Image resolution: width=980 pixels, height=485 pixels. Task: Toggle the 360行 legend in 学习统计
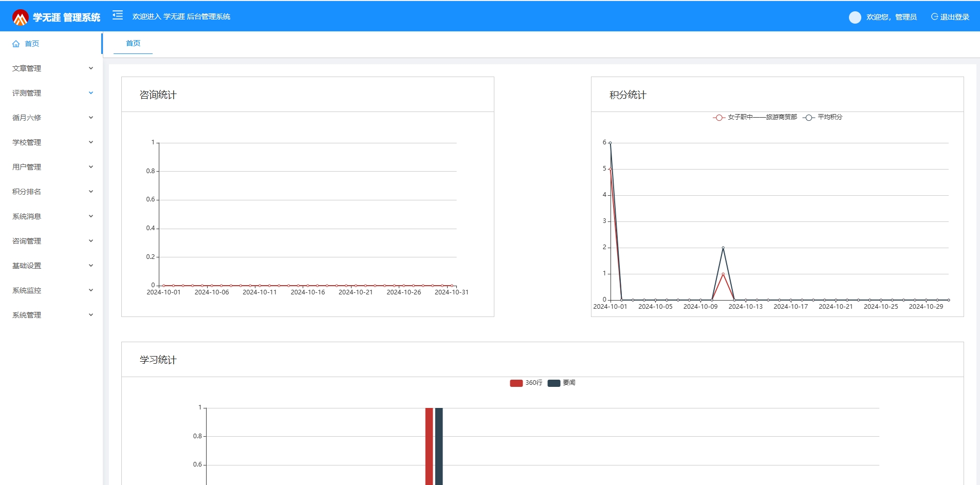[526, 383]
